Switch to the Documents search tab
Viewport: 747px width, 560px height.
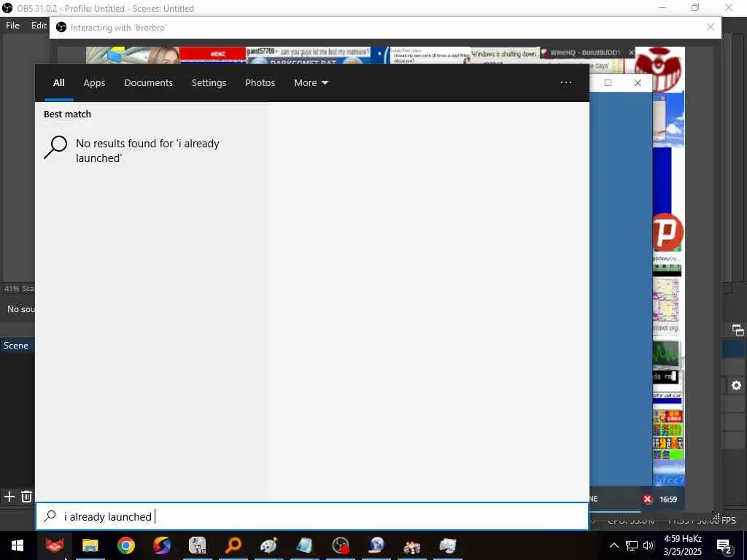(148, 83)
